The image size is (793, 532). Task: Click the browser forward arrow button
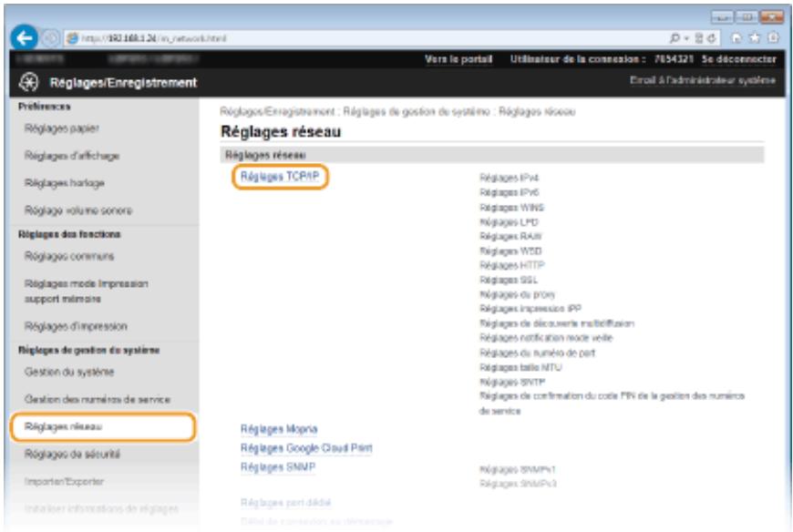50,38
